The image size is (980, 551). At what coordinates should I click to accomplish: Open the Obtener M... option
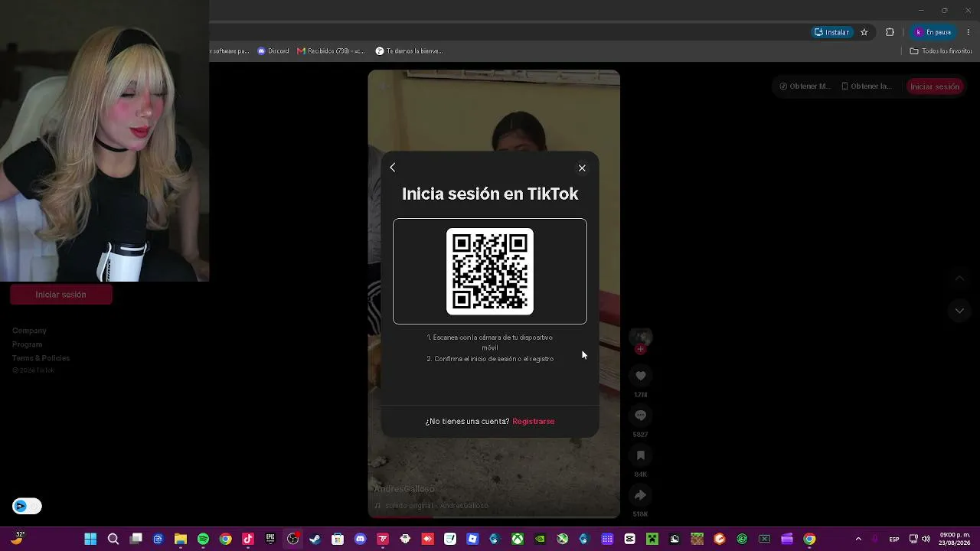(x=805, y=86)
